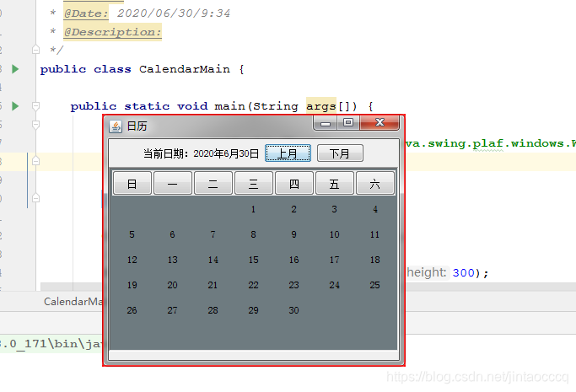
Task: Minimize the 日历 calendar window
Action: (x=326, y=124)
